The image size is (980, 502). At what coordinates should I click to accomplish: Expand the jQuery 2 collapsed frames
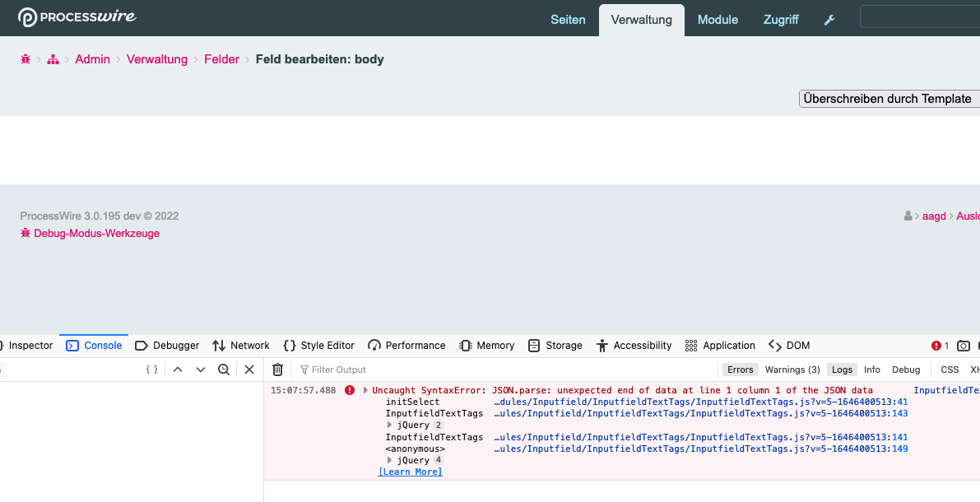coord(390,425)
